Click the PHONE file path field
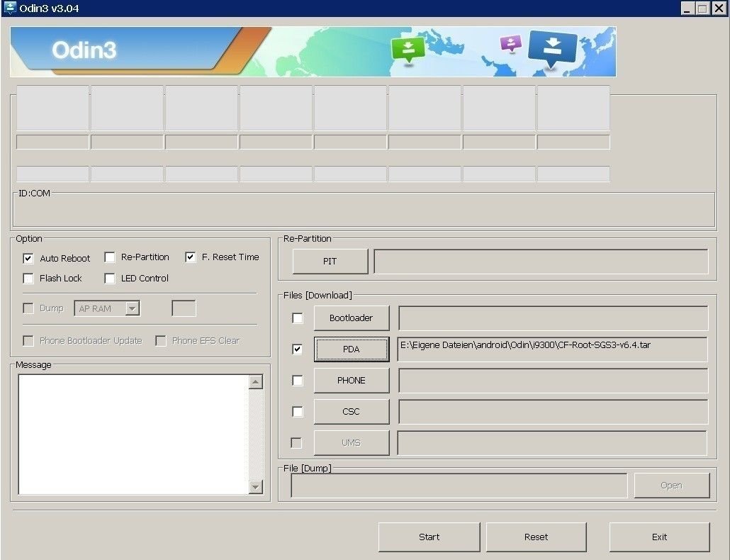 pos(553,381)
